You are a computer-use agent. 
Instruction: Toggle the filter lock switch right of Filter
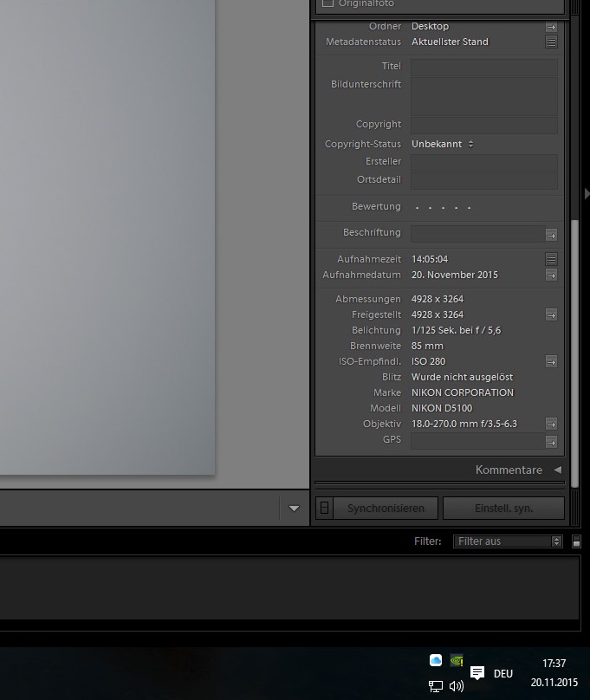click(x=576, y=541)
